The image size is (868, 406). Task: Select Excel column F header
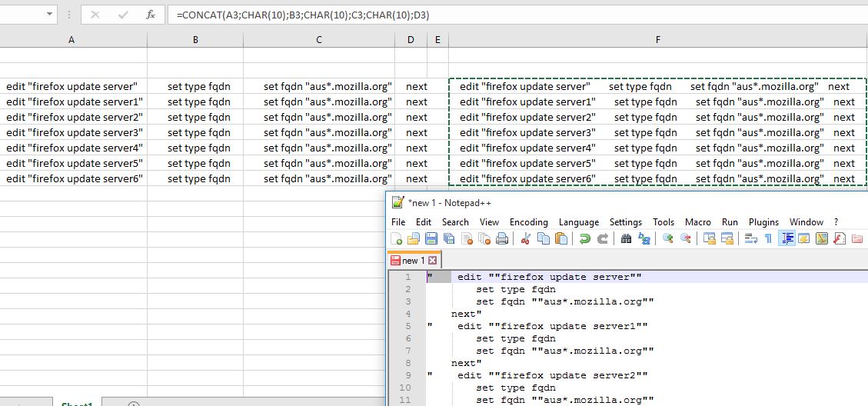pyautogui.click(x=657, y=40)
